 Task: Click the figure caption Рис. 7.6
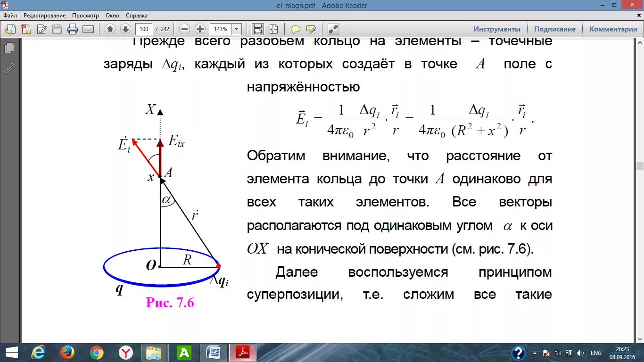tap(170, 302)
